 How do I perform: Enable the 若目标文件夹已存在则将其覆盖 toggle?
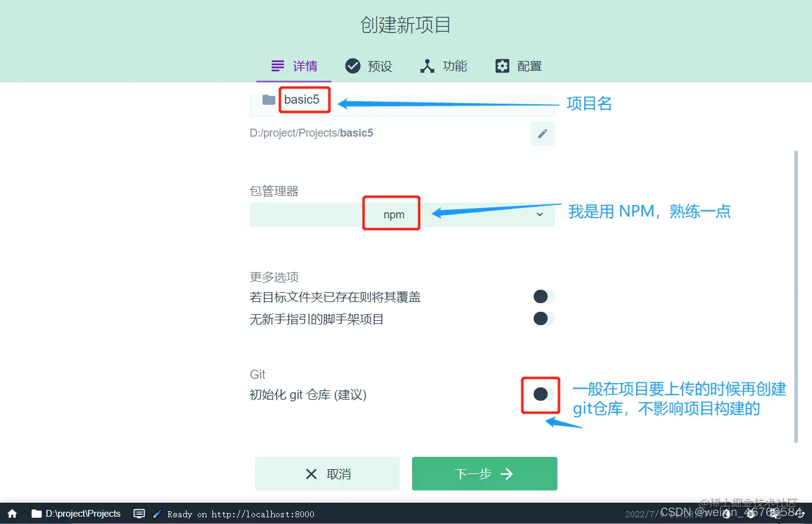point(540,296)
